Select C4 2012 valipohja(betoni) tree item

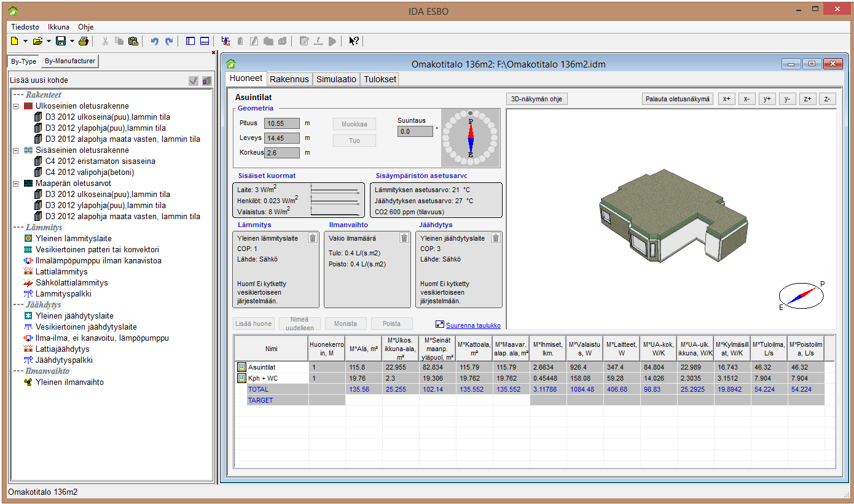point(89,172)
